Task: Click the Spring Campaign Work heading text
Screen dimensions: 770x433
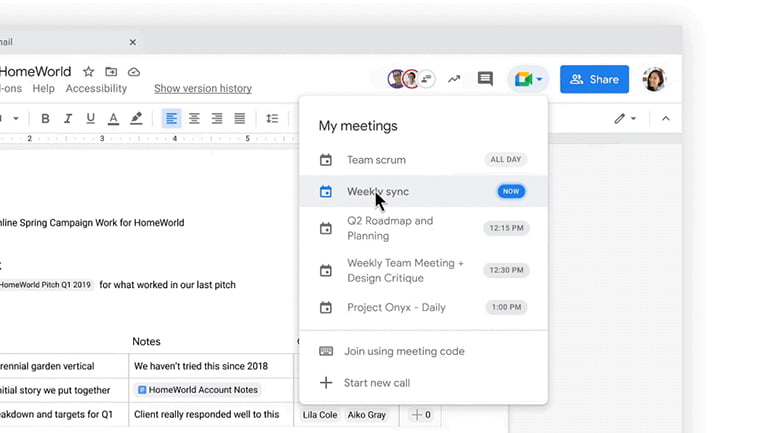Action: (x=92, y=223)
